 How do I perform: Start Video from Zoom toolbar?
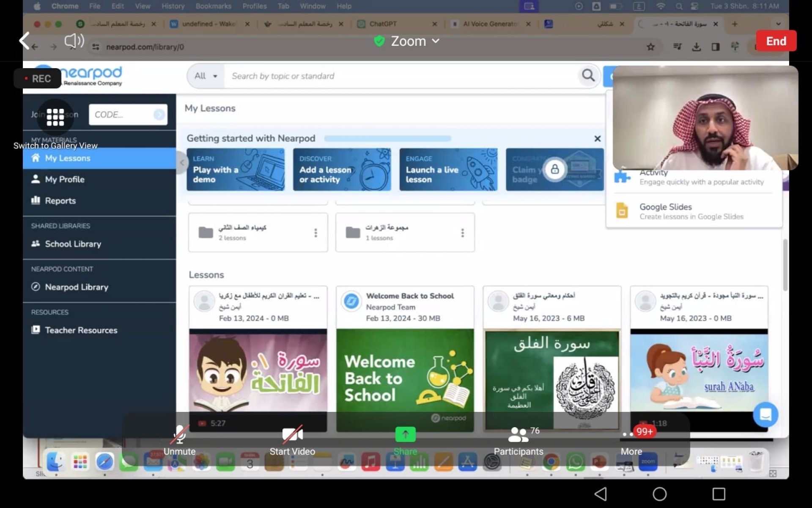tap(292, 441)
